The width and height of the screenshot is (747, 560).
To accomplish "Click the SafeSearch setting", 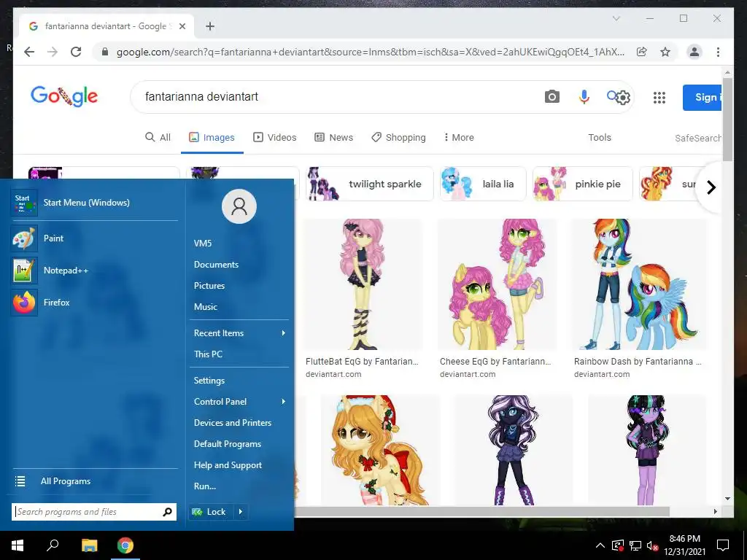I will [698, 138].
